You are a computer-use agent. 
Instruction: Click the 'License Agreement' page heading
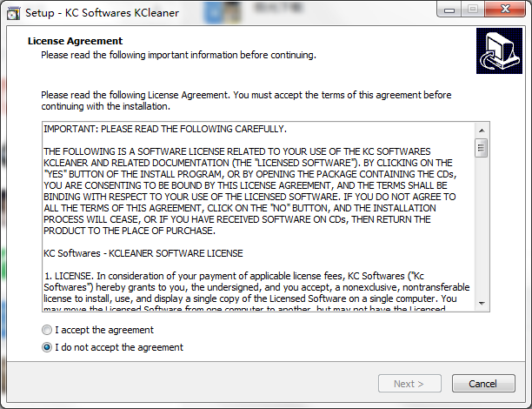pos(75,41)
